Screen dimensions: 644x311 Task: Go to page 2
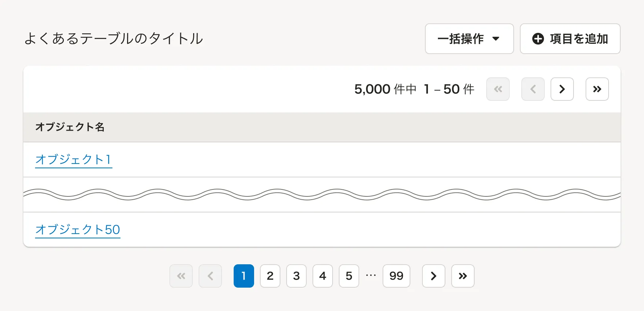tap(270, 276)
